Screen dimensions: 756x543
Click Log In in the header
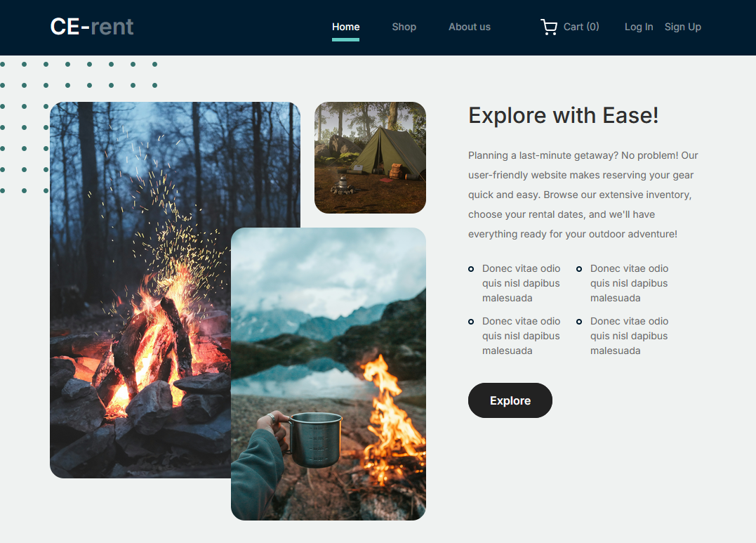638,27
